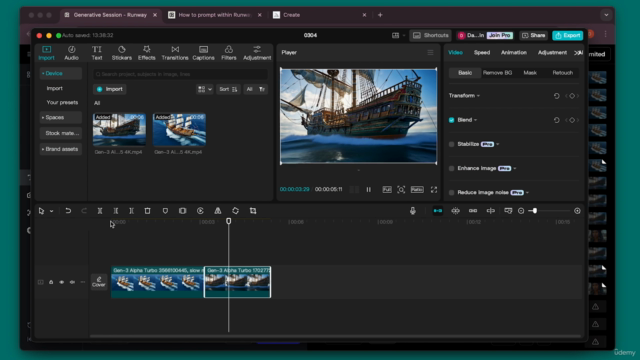Click the Crop tool icon
This screenshot has height=360, width=640.
[x=253, y=211]
